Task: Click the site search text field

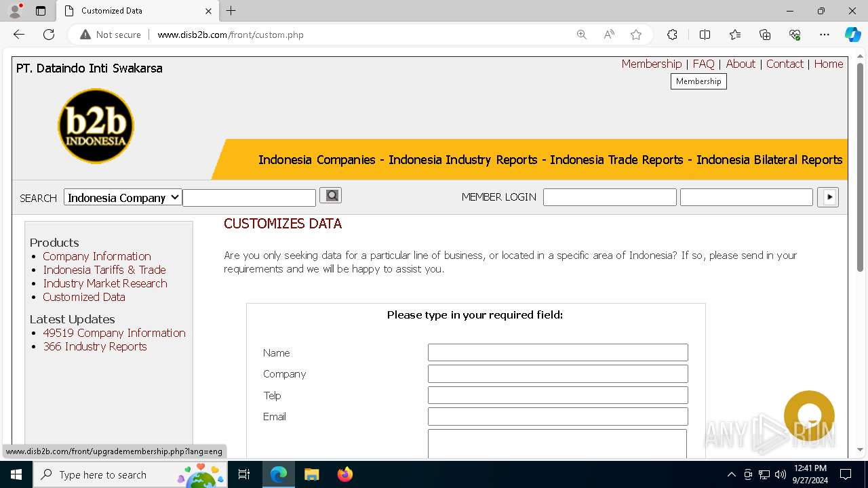Action: [x=250, y=198]
